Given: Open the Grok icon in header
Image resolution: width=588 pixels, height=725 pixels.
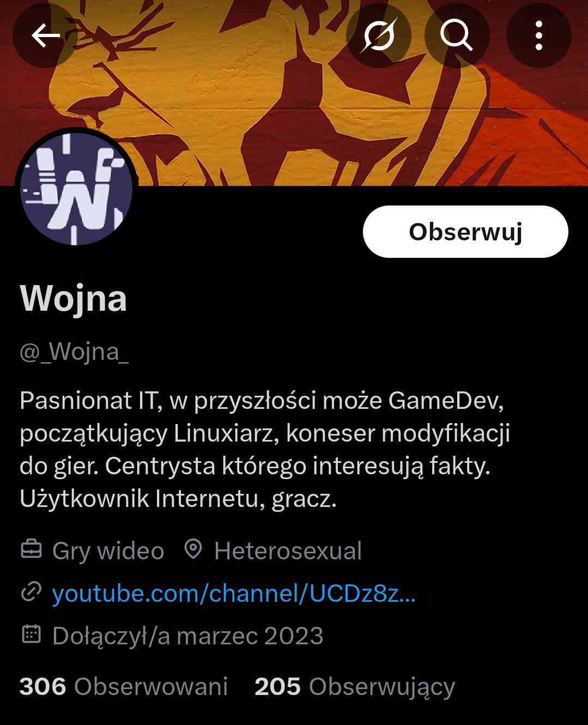Looking at the screenshot, I should point(379,36).
